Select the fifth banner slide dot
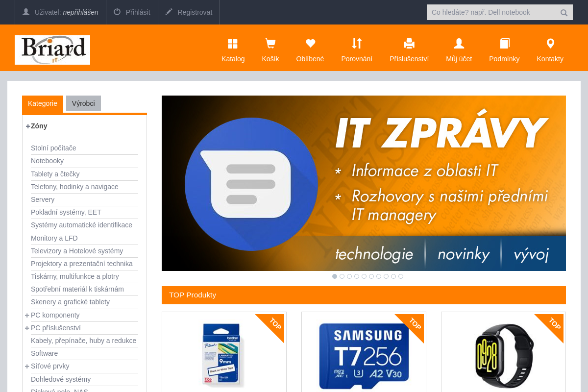 [x=364, y=276]
